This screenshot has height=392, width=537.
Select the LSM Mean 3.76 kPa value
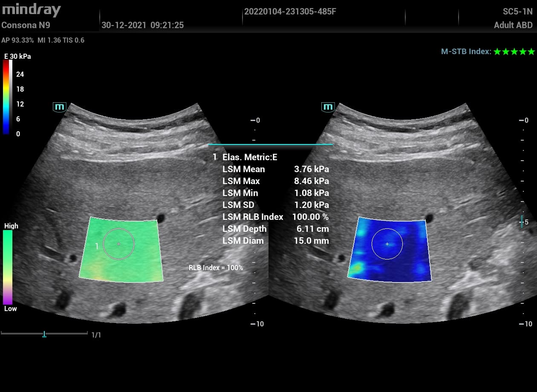pyautogui.click(x=311, y=169)
